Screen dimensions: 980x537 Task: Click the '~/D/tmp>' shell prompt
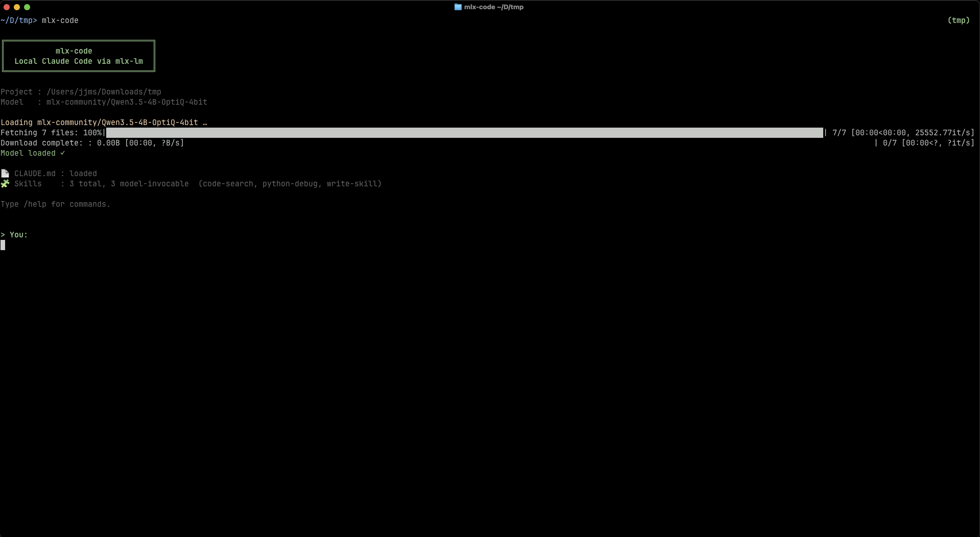(19, 20)
